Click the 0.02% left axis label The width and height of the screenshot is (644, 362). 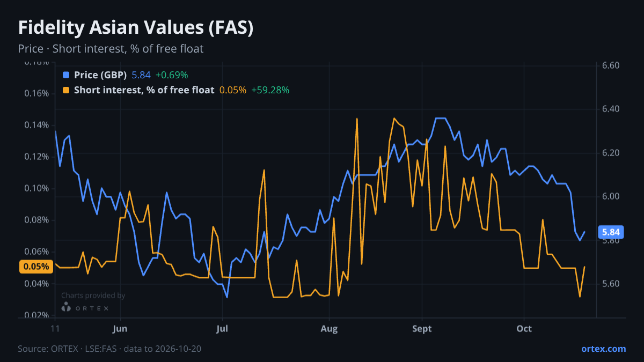click(x=36, y=315)
